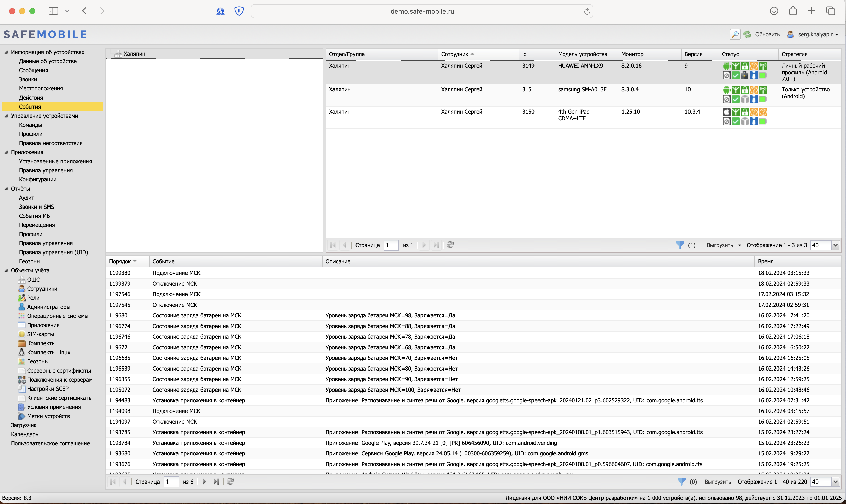Refresh devices list with pager reload icon

tap(450, 245)
